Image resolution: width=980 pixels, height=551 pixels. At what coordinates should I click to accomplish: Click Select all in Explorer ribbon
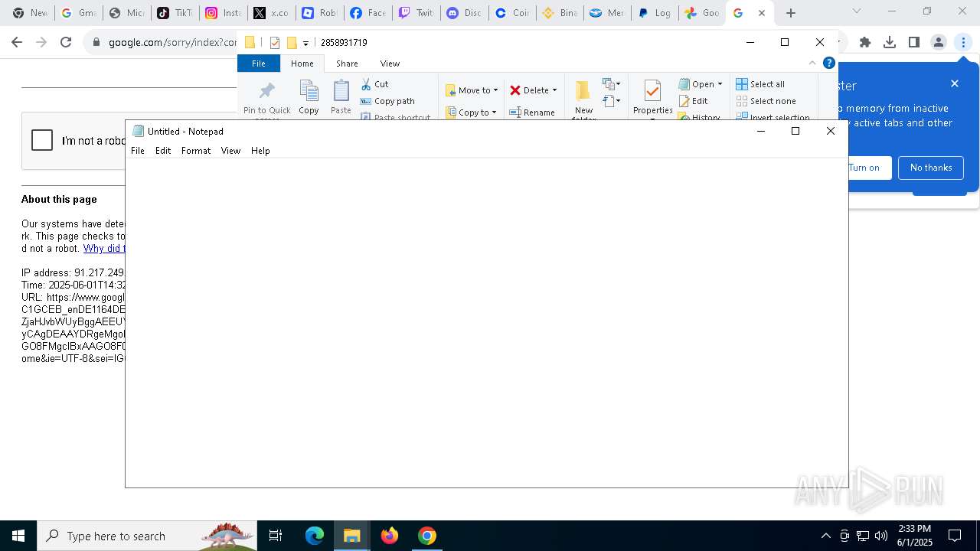760,84
